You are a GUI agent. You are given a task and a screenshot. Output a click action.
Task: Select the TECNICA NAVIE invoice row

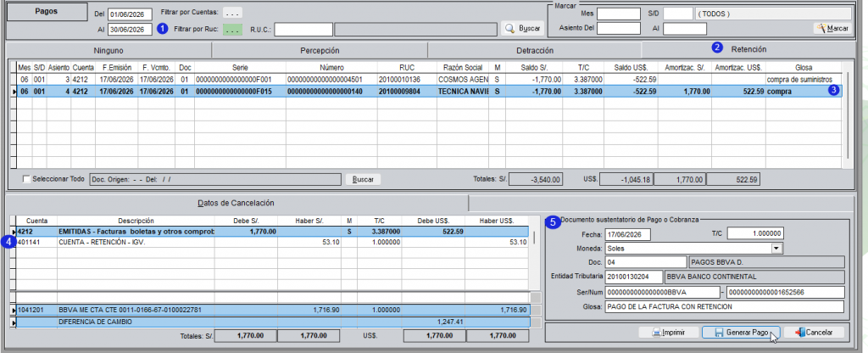[429, 92]
